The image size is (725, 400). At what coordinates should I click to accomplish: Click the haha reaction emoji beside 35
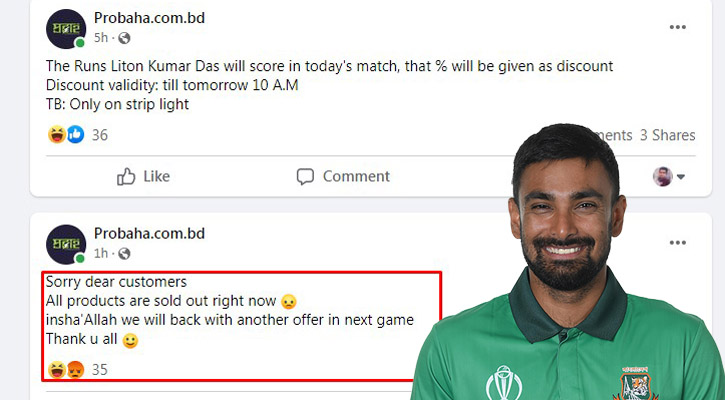coord(56,369)
